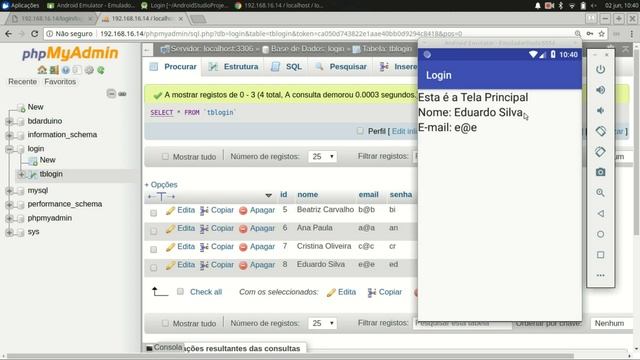Tap emulator Home circle button
This screenshot has height=360, width=640.
click(600, 234)
